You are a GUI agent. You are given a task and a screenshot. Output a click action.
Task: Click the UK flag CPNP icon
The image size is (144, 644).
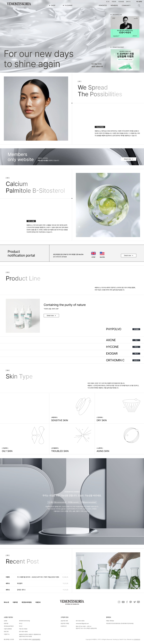click(x=93, y=254)
